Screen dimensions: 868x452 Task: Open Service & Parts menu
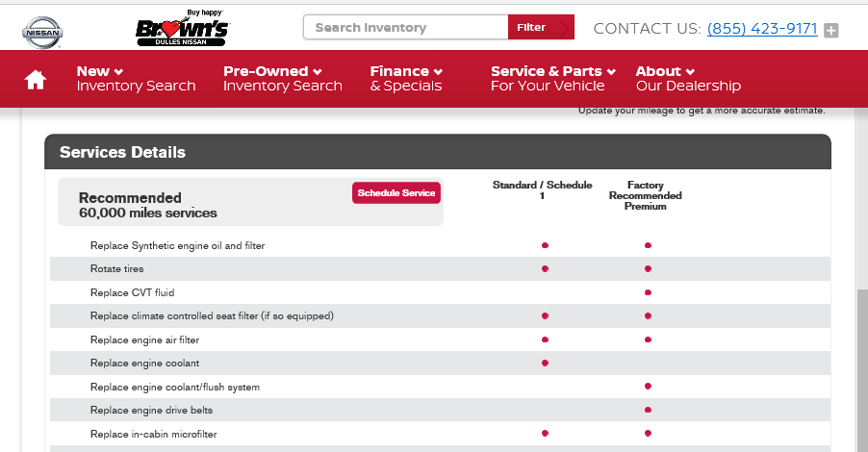point(553,79)
